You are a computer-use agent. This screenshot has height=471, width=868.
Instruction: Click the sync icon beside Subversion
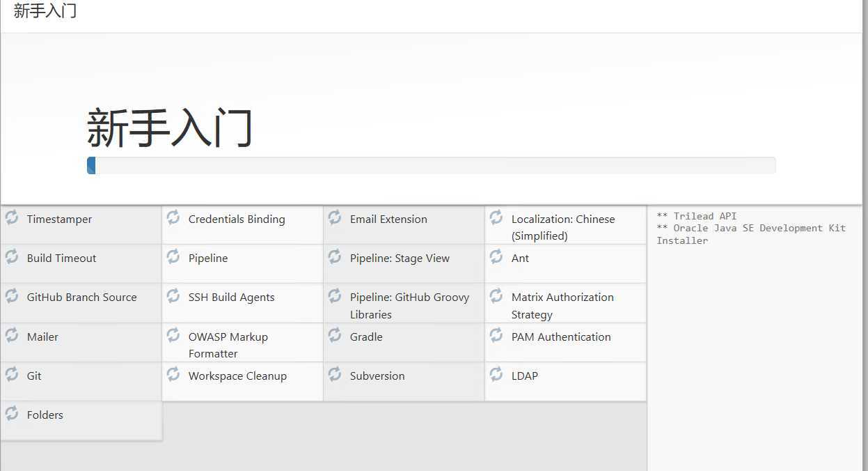coord(335,375)
